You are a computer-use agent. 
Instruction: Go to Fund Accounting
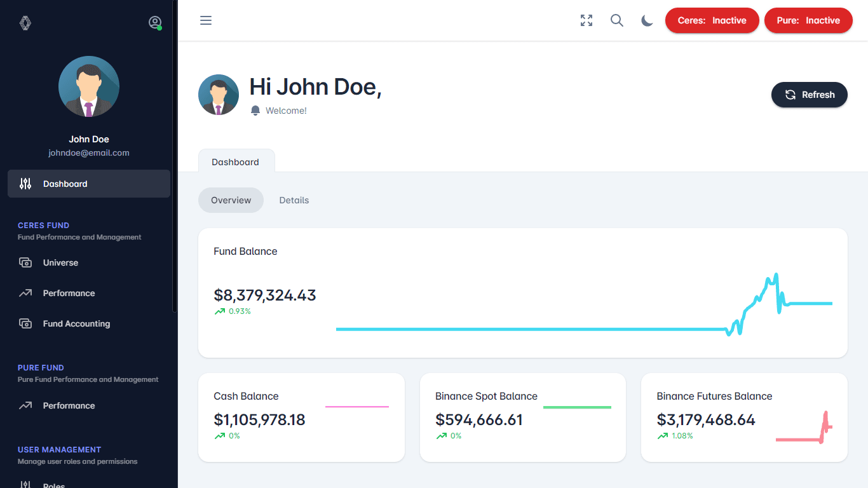(76, 323)
